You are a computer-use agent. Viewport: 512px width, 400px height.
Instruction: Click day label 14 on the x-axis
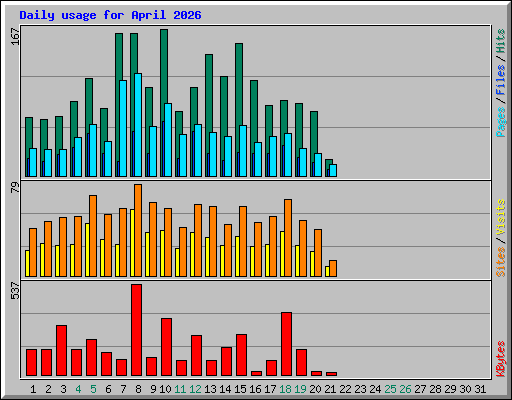tap(225, 389)
